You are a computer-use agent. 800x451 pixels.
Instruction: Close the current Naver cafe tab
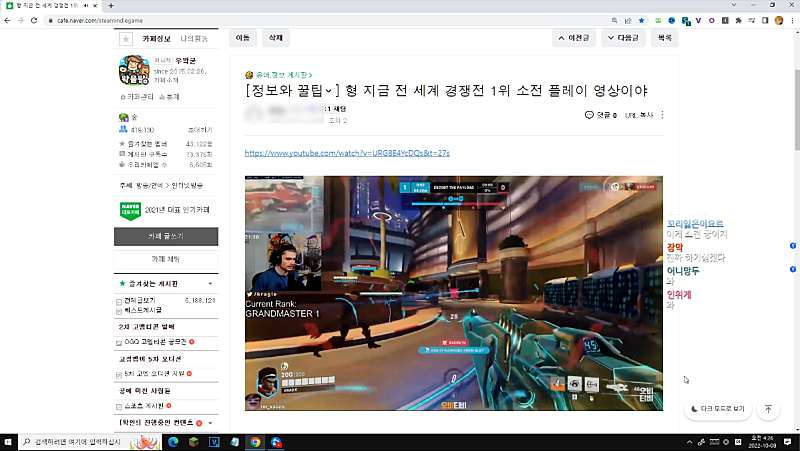click(95, 6)
